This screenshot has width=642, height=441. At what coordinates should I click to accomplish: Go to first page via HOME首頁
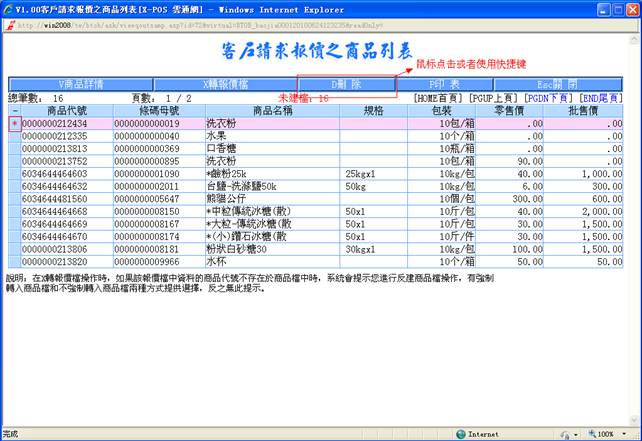click(x=438, y=98)
